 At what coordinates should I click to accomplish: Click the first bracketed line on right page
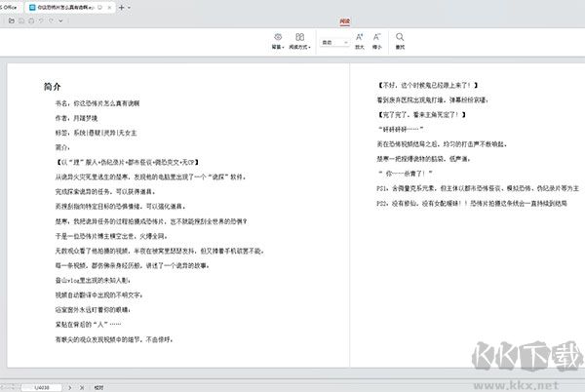tap(428, 85)
